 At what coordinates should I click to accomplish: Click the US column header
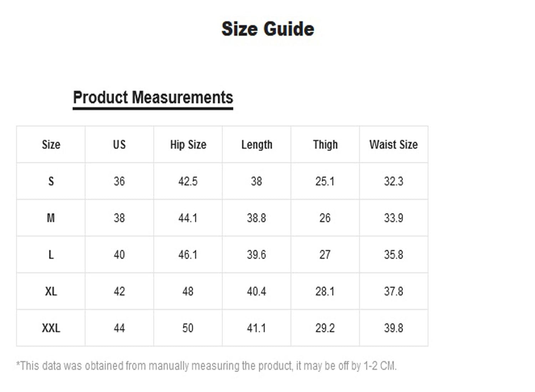point(119,145)
